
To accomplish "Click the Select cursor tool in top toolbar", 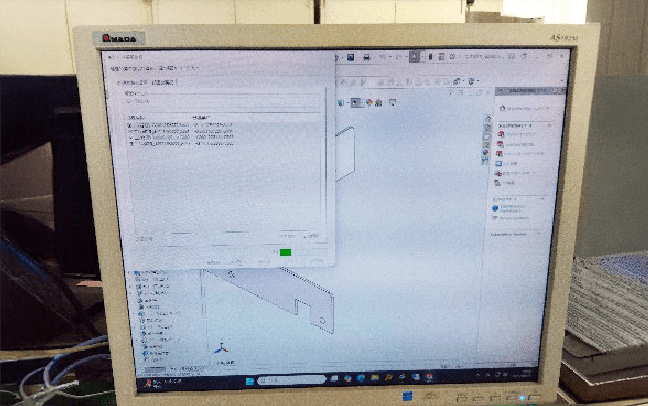I will tap(413, 58).
